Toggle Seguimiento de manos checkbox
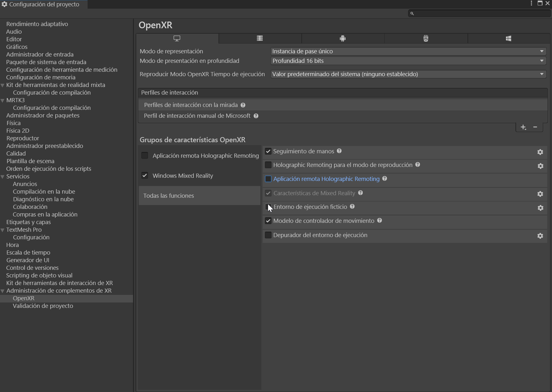This screenshot has width=552, height=392. (268, 151)
